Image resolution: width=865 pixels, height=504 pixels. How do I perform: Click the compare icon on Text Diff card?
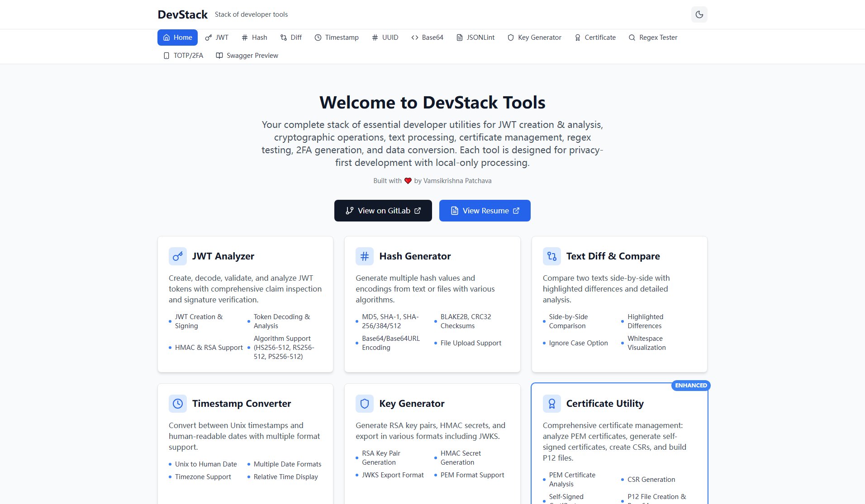(552, 256)
